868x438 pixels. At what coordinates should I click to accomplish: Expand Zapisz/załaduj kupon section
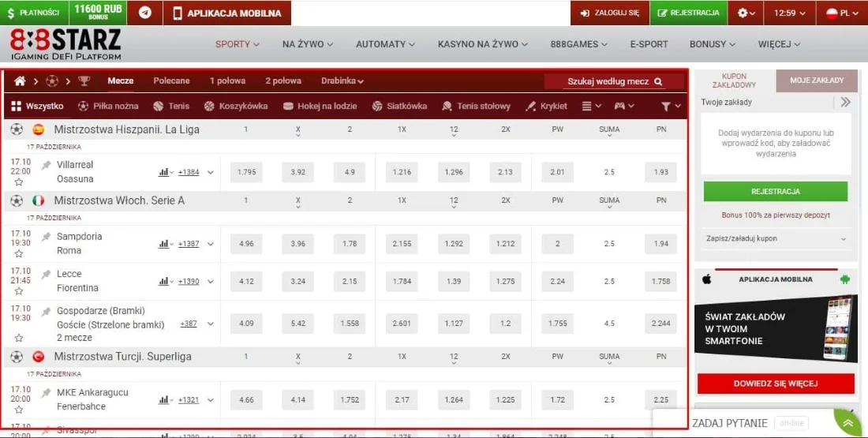[x=777, y=238]
